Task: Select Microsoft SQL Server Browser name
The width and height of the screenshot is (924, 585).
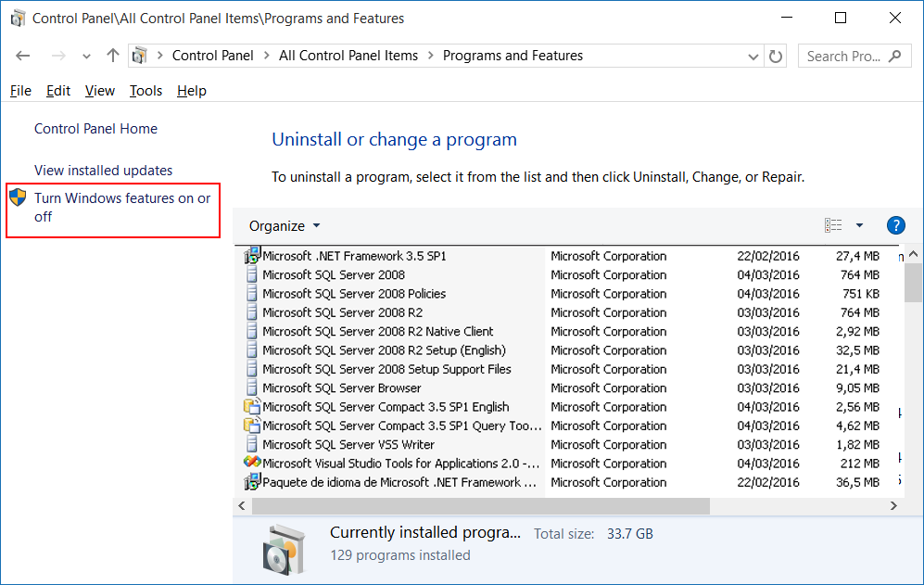Action: (342, 388)
